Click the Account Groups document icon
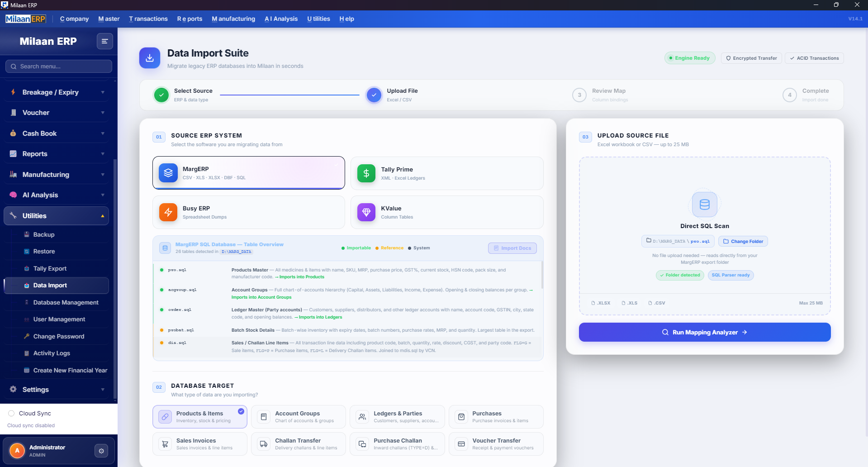 pos(264,417)
